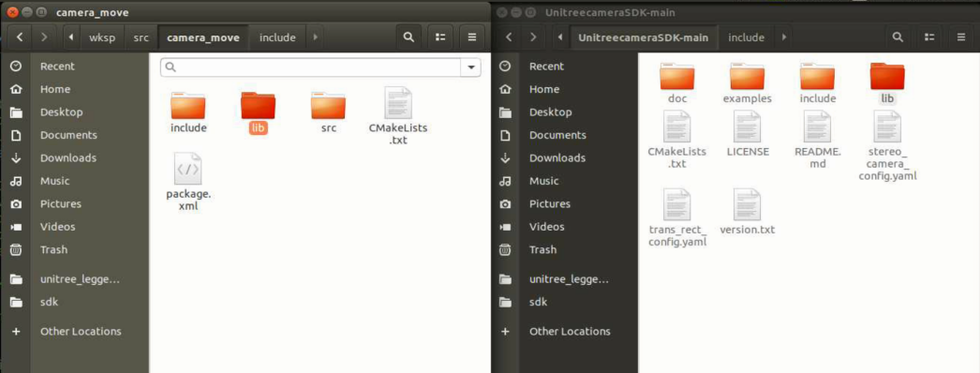The image size is (980, 373).
Task: Show later path segments in camera_move window
Action: 315,37
